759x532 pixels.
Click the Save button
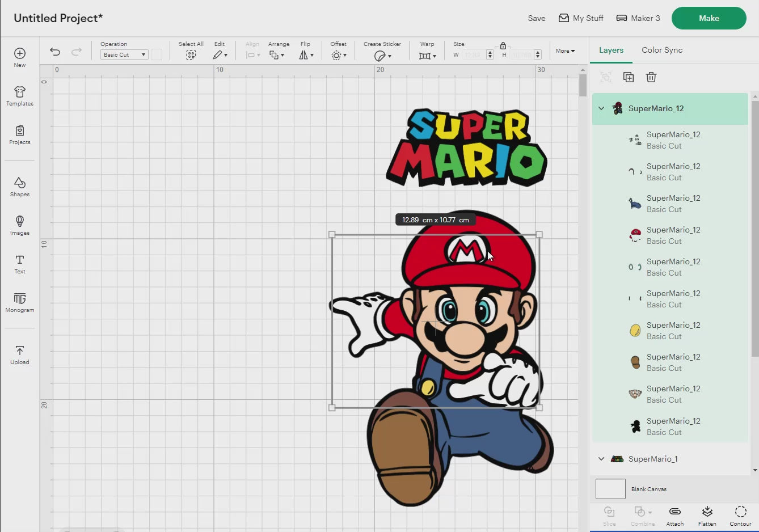(537, 18)
